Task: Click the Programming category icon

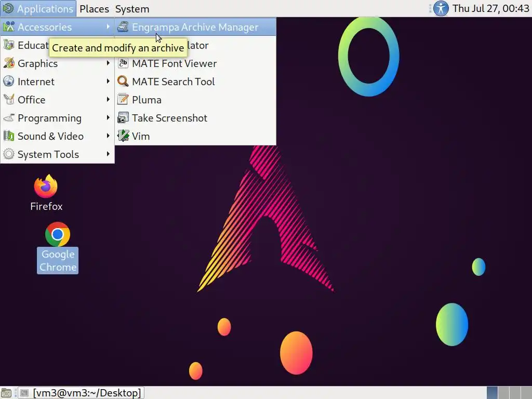Action: point(8,118)
